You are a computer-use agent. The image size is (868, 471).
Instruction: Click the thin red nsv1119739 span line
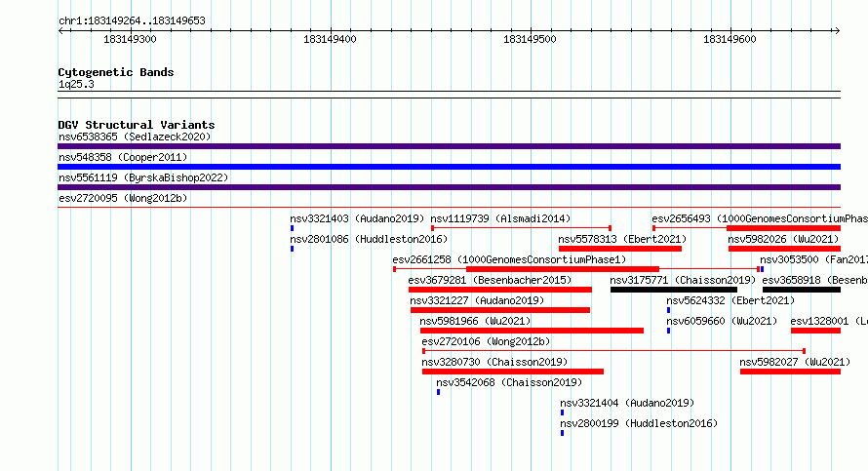(521, 228)
